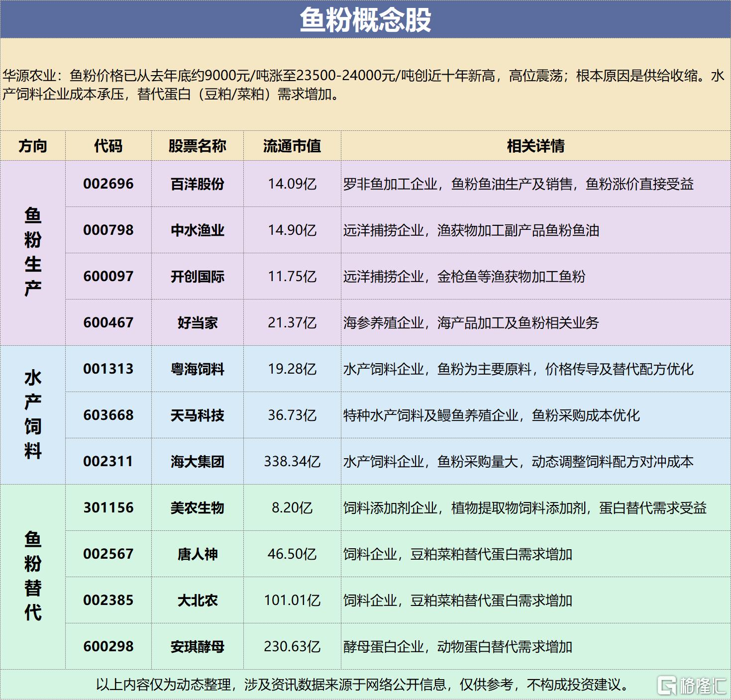731x700 pixels.
Task: Click market value 11.75亿
Action: pos(292,277)
